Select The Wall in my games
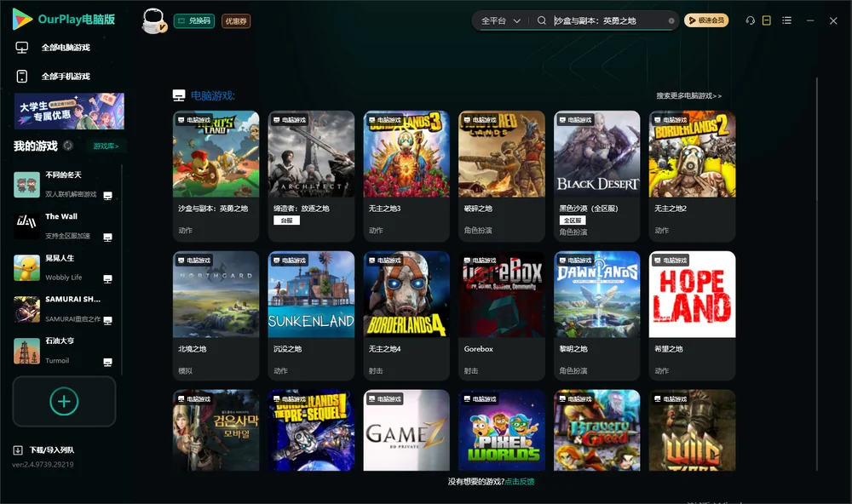852x504 pixels. [64, 226]
